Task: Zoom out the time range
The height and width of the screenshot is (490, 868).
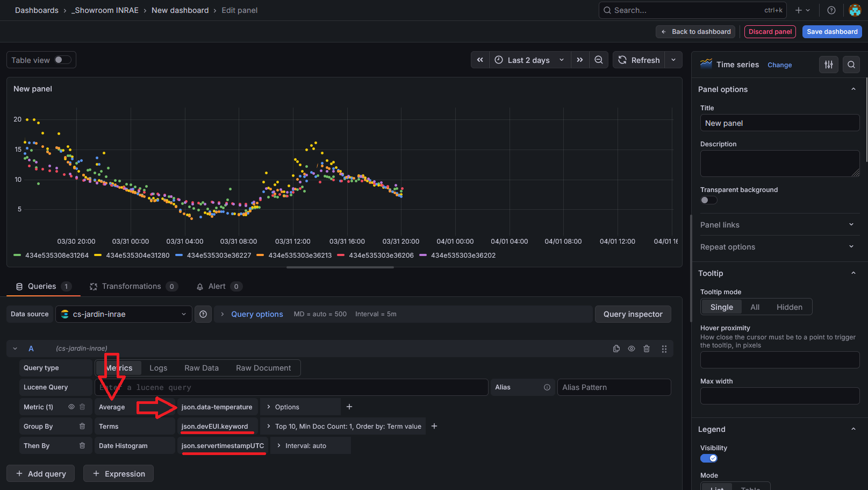Action: click(x=598, y=60)
